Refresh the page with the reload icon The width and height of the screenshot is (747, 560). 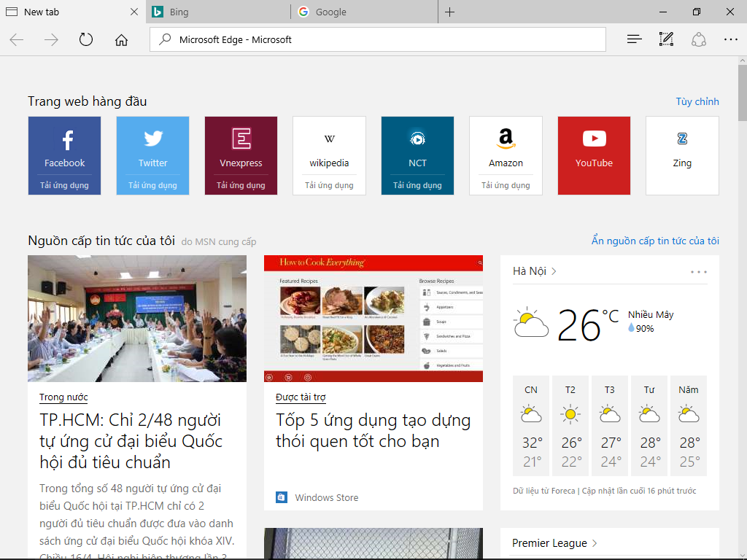86,39
